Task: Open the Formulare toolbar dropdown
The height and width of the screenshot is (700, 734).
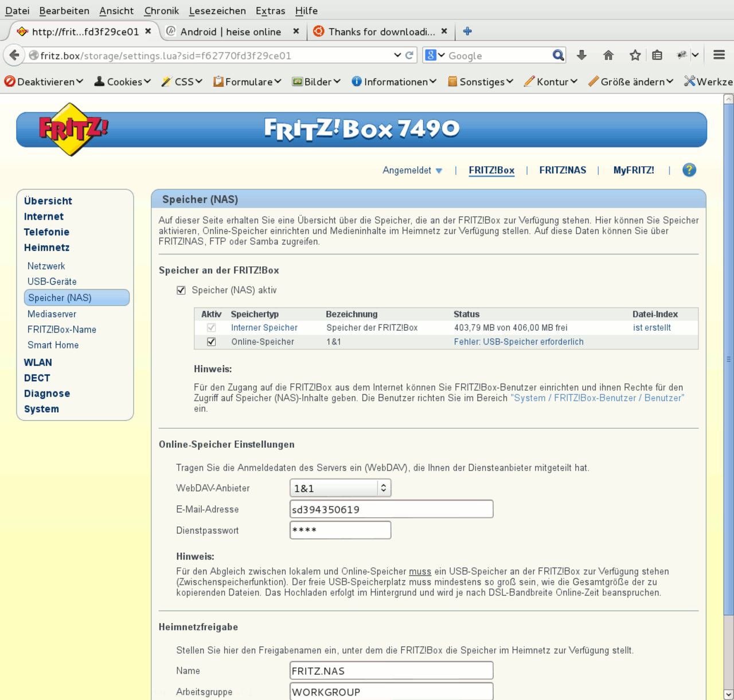Action: coord(247,81)
